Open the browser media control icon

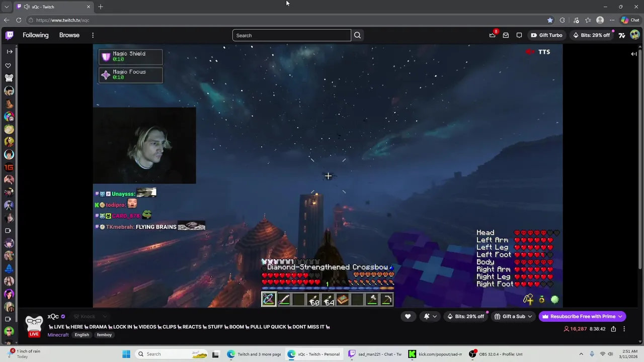pos(576,20)
